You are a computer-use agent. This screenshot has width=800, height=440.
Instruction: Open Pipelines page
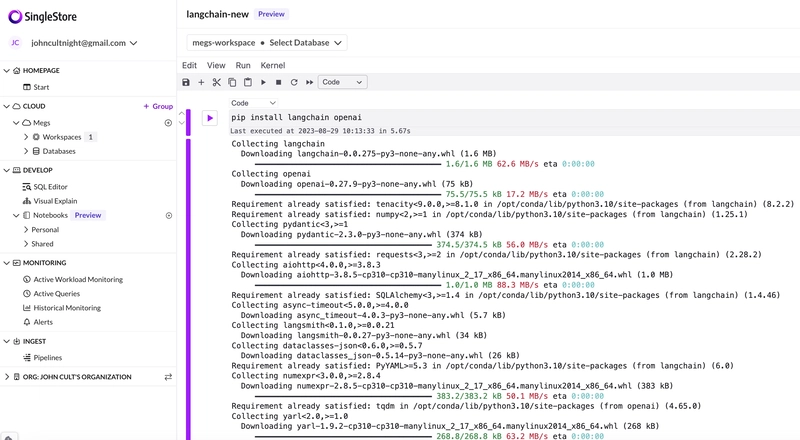click(x=42, y=358)
